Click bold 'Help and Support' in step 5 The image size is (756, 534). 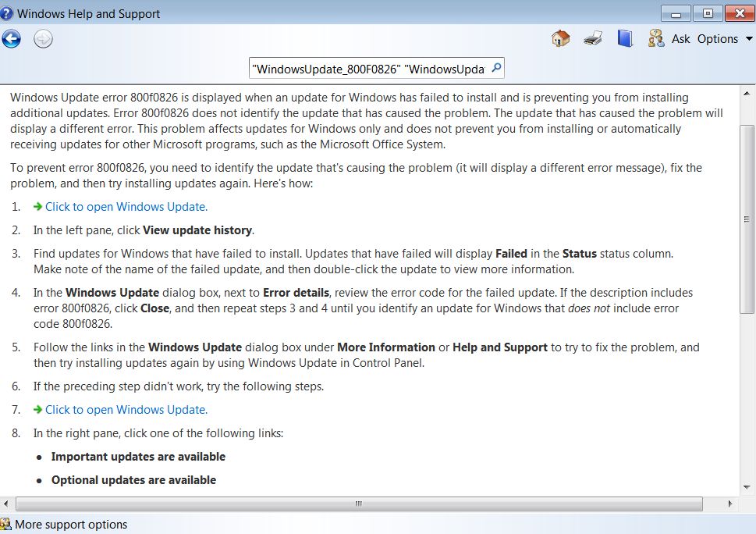point(500,347)
